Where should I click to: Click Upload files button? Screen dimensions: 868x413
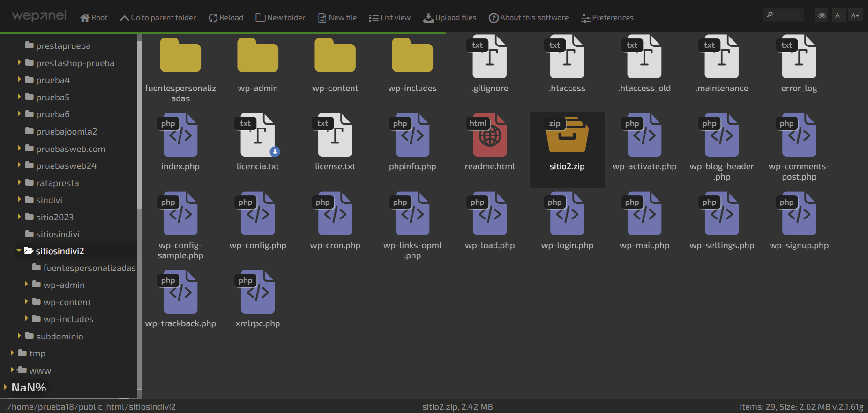click(449, 18)
